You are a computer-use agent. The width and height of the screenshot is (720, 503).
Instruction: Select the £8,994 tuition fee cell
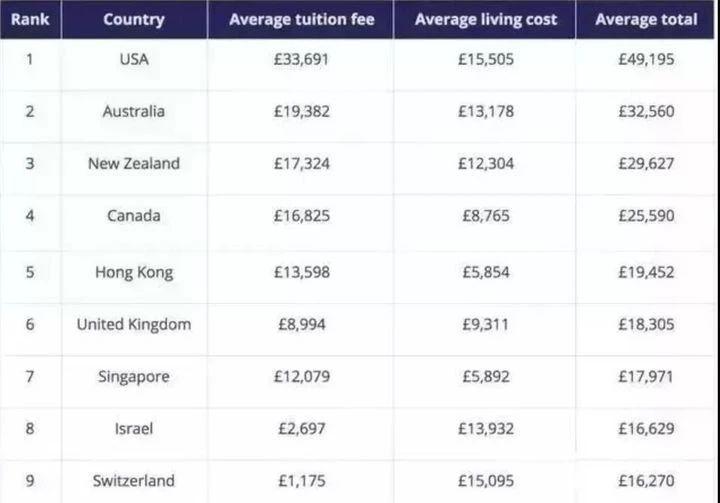[301, 324]
